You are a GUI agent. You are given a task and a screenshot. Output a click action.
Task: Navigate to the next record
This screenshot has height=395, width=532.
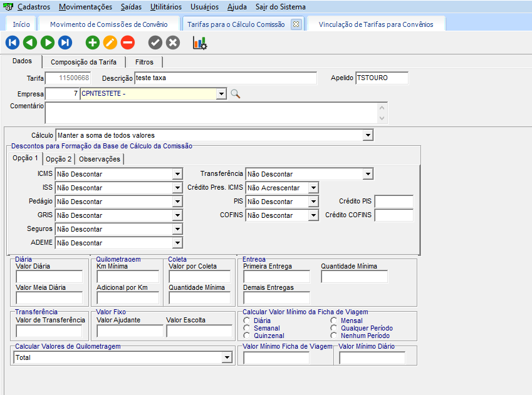pos(47,43)
